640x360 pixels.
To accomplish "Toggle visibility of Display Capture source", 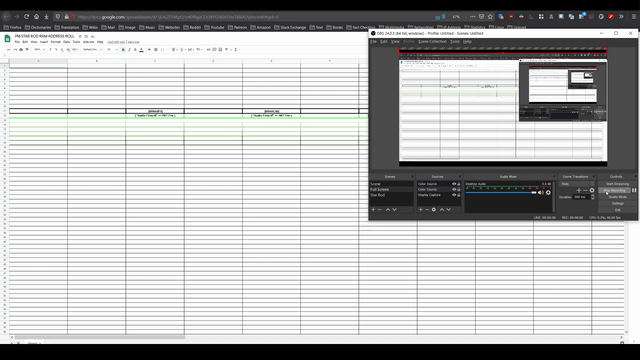I will (x=454, y=195).
